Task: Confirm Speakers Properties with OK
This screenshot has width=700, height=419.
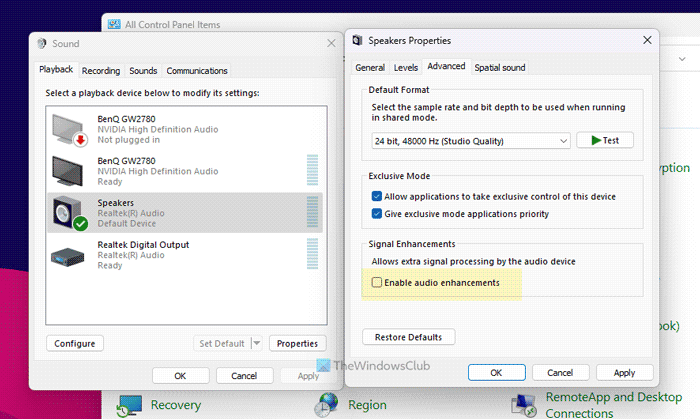Action: [x=496, y=373]
